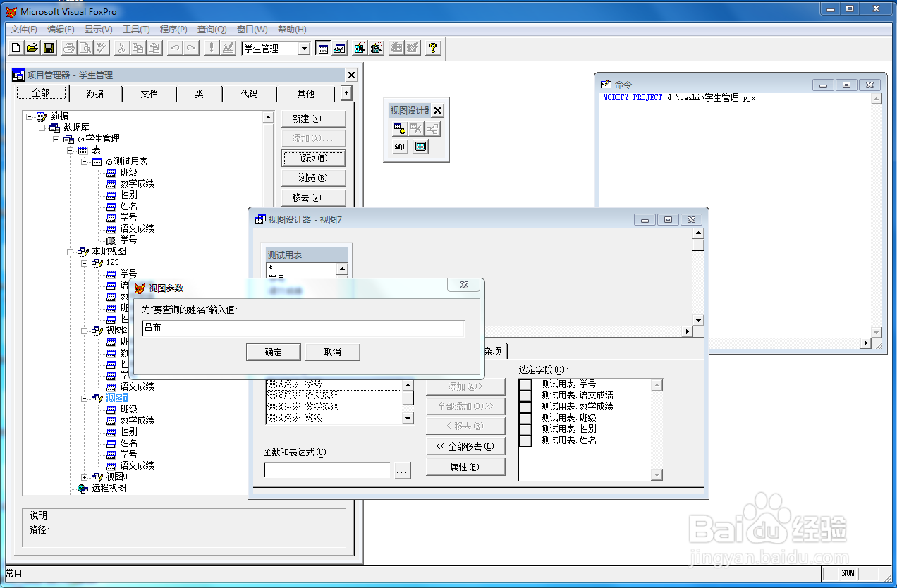The image size is (897, 588).
Task: Click the Report Wizard toolbar icon
Action: [376, 48]
